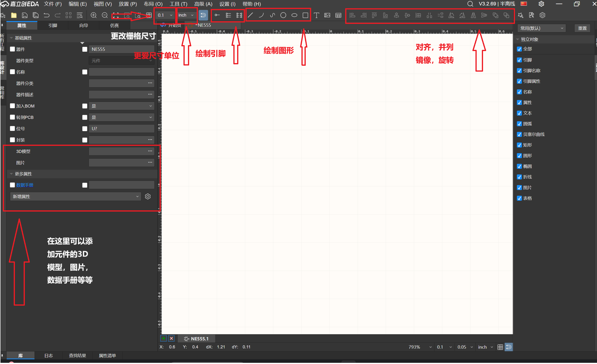This screenshot has height=364, width=597.
Task: Click the Text tool icon
Action: [316, 15]
